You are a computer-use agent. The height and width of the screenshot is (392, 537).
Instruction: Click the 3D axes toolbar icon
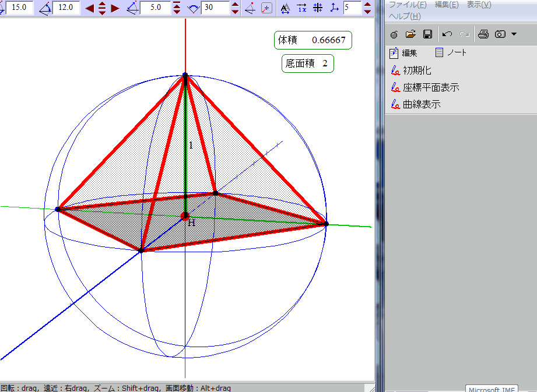[x=334, y=8]
